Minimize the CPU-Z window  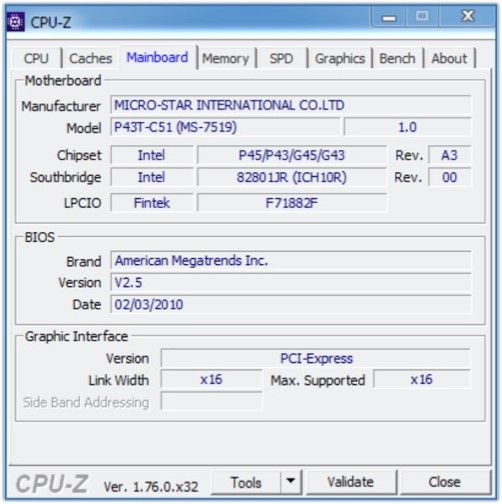coord(389,17)
